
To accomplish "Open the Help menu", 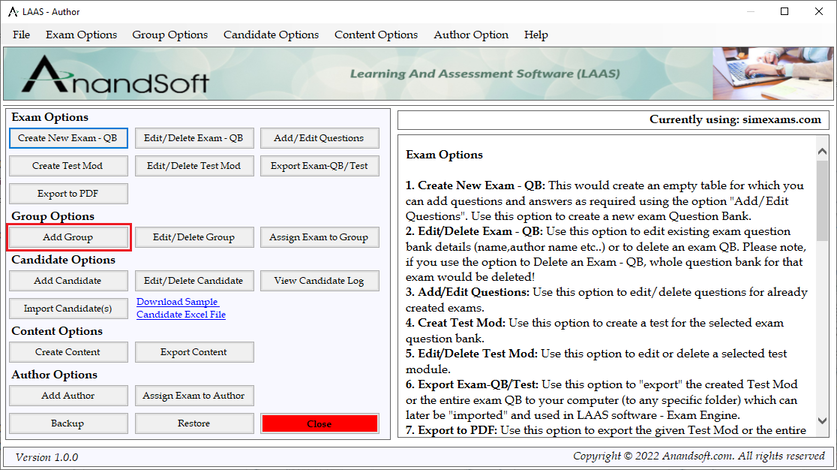I will click(536, 35).
